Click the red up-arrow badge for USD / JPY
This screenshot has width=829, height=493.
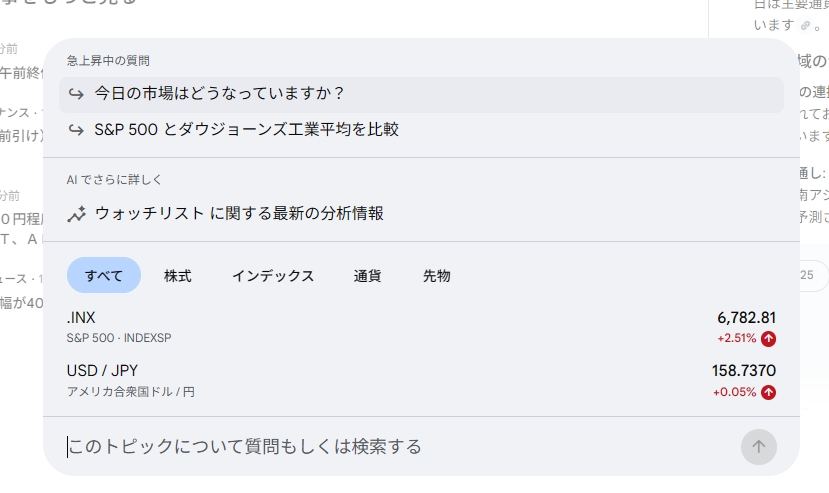pos(768,392)
